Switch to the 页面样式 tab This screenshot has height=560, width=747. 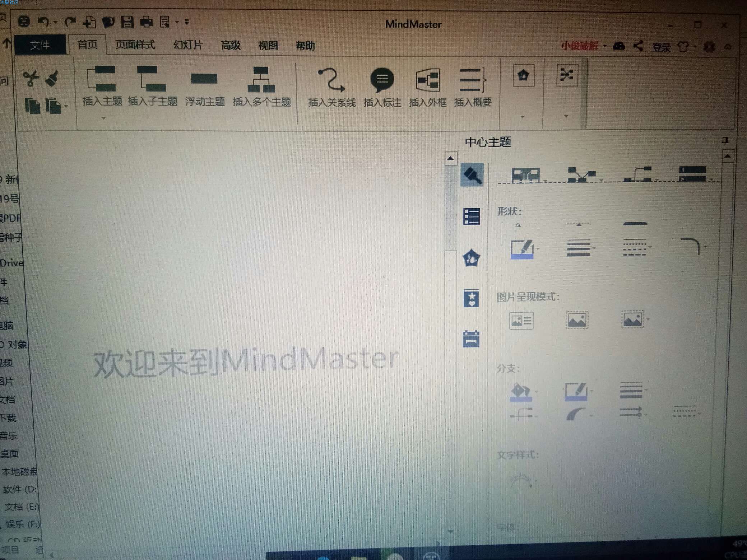[x=135, y=45]
